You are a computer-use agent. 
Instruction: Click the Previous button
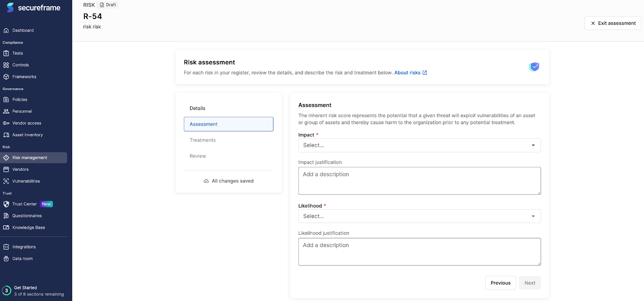point(501,283)
